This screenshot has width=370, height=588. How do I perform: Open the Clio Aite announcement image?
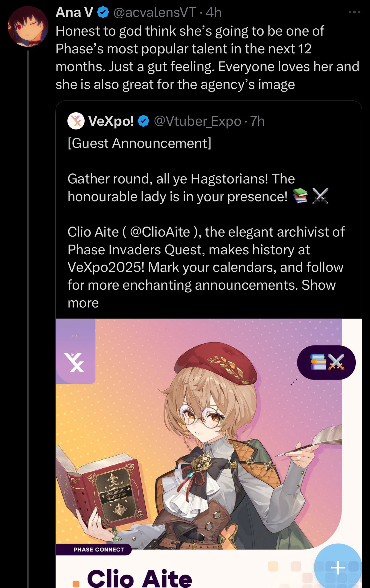(x=209, y=453)
